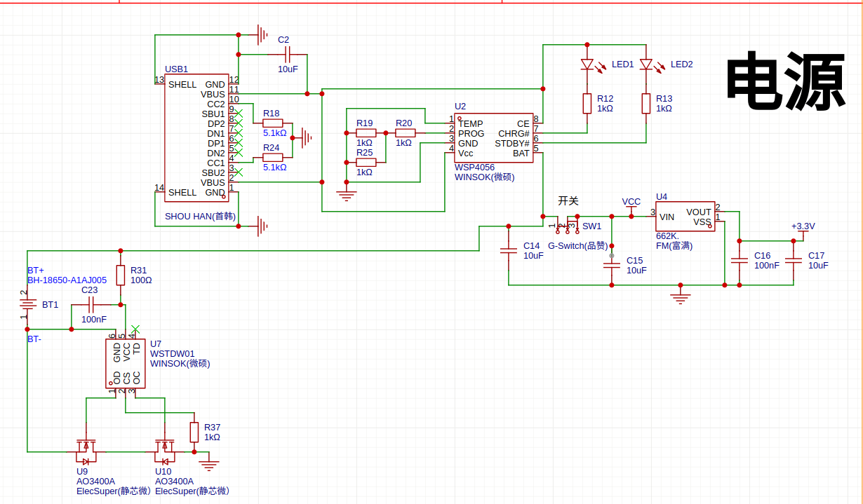Viewport: 863px width, 504px height.
Task: Click the U7 WSTDW01 protection IC body
Action: [126, 363]
